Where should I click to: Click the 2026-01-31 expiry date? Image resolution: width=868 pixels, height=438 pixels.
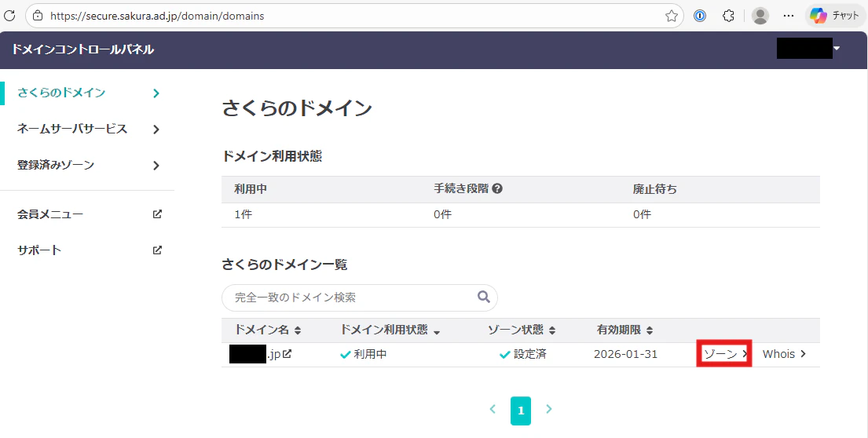pyautogui.click(x=625, y=354)
